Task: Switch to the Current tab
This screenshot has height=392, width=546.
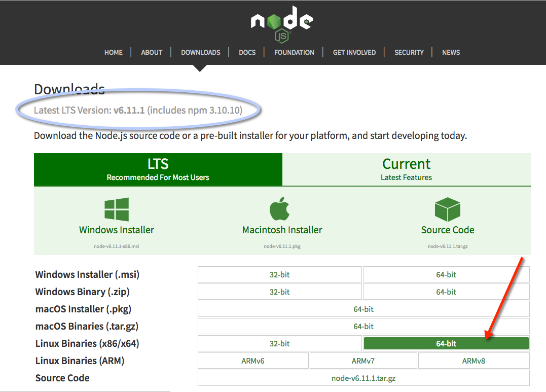Action: pos(406,169)
